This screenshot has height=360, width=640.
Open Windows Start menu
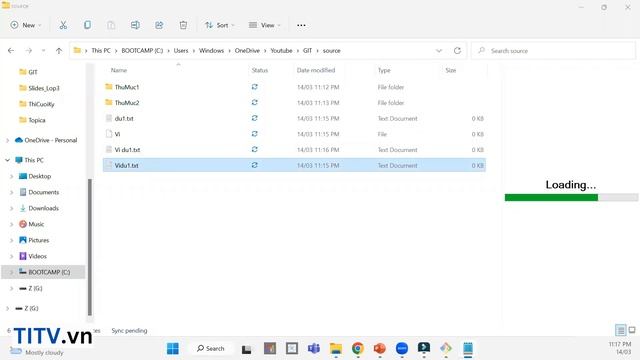173,349
